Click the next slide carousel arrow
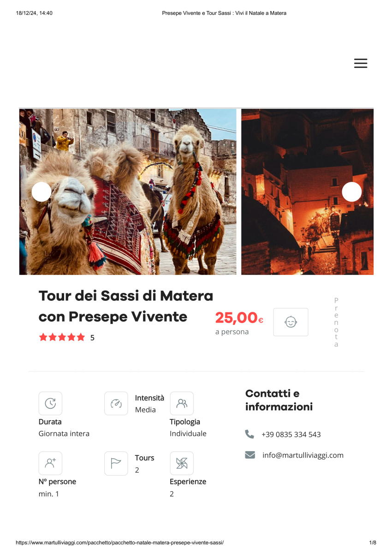Screen dimensions: 392x555 tap(352, 192)
